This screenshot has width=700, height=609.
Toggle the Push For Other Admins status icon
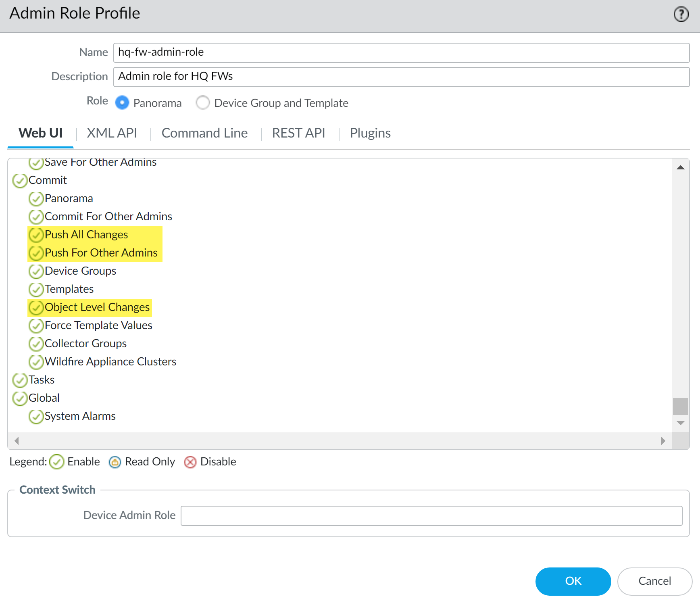tap(36, 253)
